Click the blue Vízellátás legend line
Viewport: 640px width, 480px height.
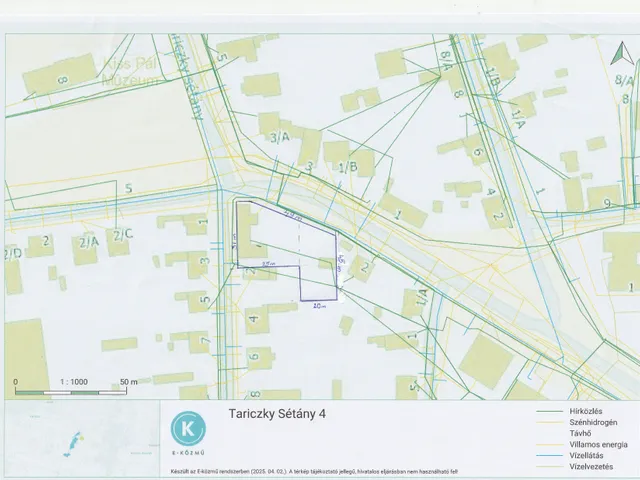(550, 456)
